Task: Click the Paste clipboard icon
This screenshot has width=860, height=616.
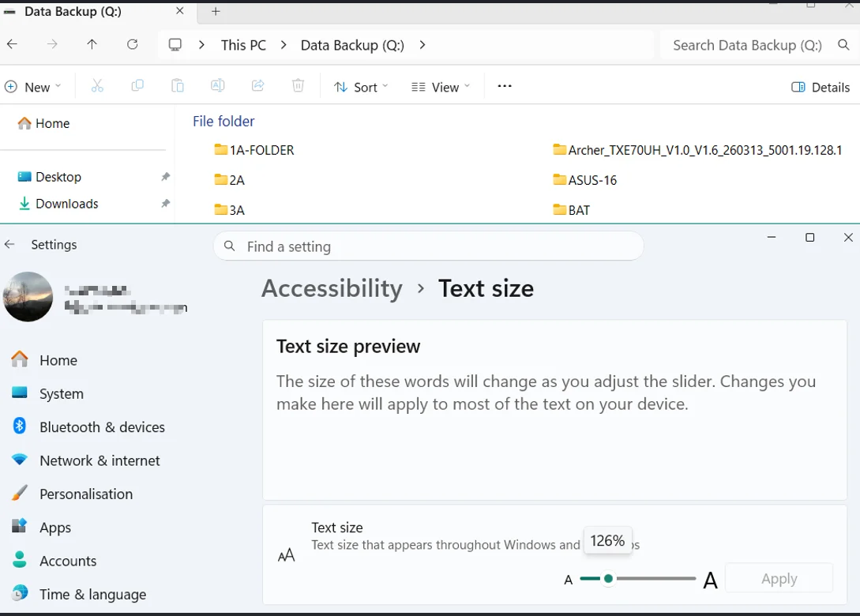Action: pos(177,85)
